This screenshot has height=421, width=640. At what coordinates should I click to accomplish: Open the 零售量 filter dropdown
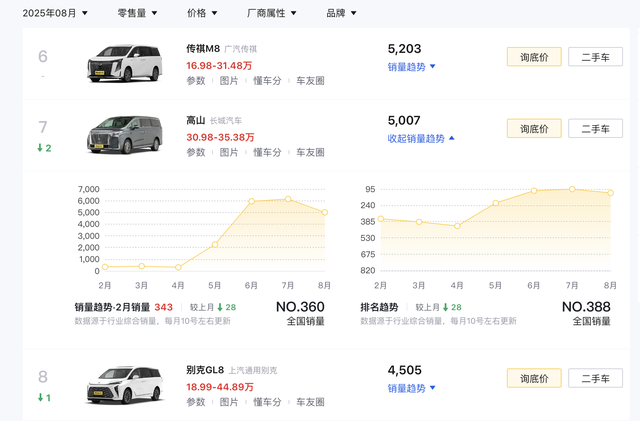tap(137, 13)
